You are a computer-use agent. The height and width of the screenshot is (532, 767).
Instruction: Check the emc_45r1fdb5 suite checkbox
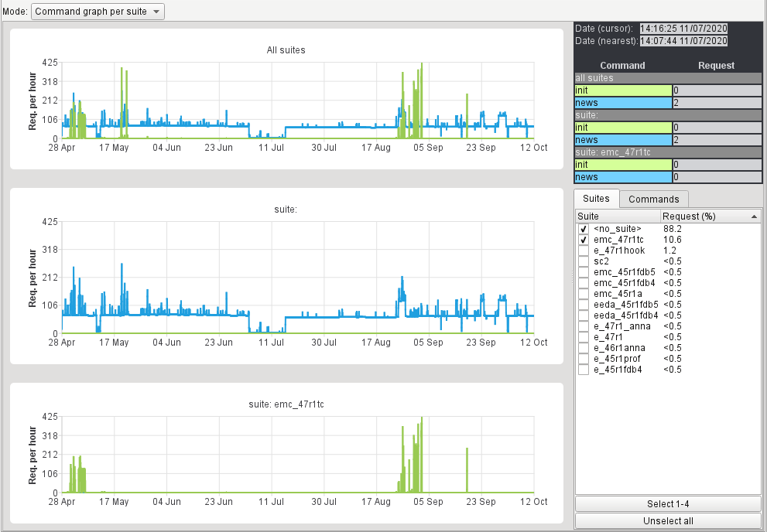584,273
